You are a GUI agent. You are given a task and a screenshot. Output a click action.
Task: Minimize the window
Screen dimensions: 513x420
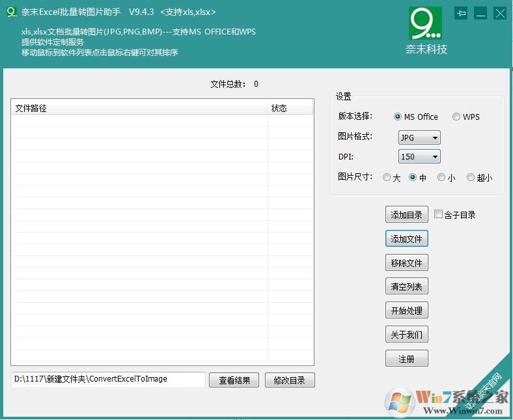click(480, 14)
